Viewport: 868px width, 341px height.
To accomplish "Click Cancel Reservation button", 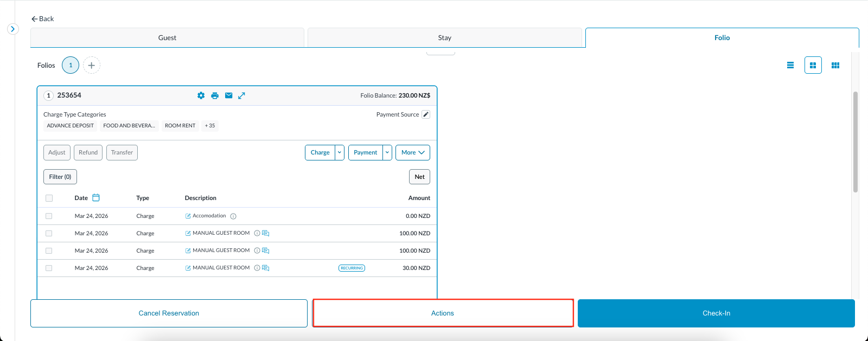I will click(169, 313).
